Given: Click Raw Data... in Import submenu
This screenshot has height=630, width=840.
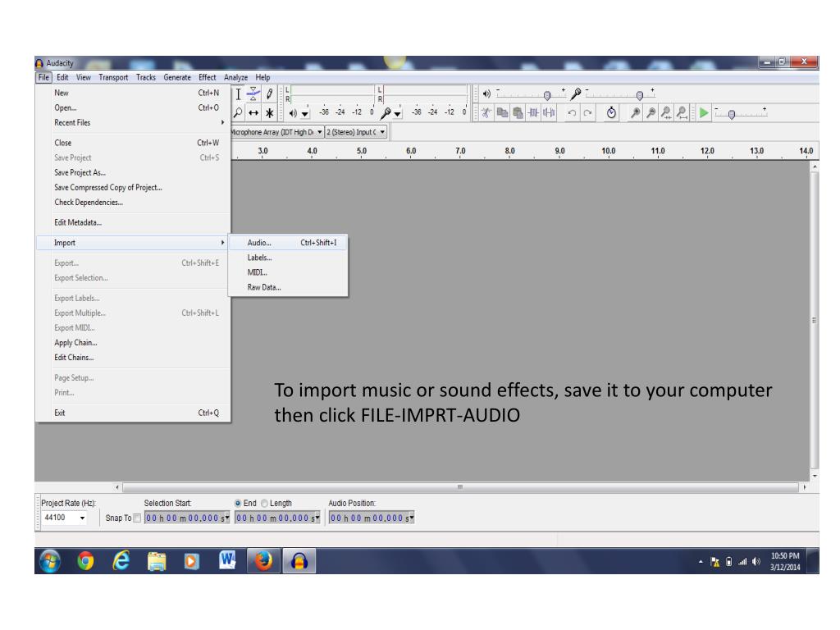Looking at the screenshot, I should (288, 288).
